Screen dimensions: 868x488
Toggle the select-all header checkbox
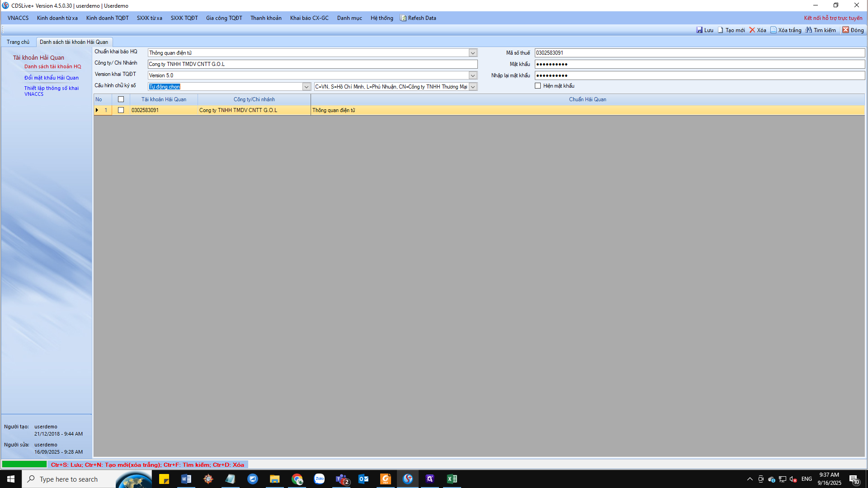[x=121, y=99]
